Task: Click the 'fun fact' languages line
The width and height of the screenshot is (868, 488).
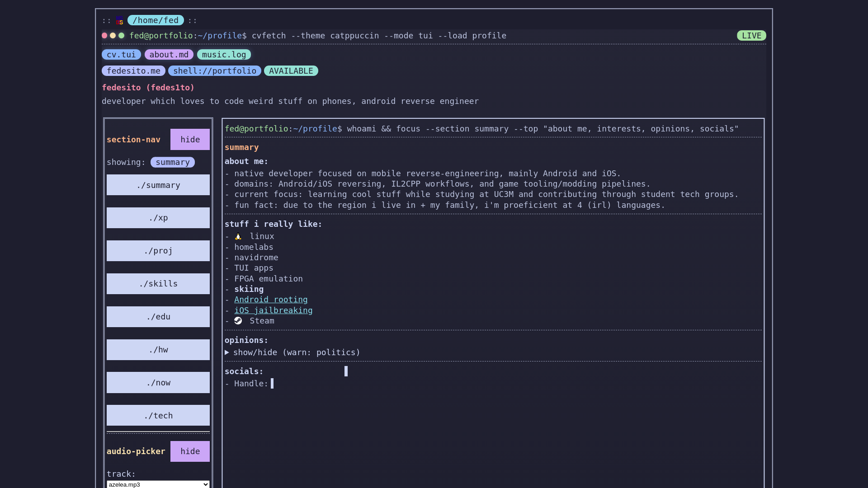Action: pyautogui.click(x=445, y=205)
